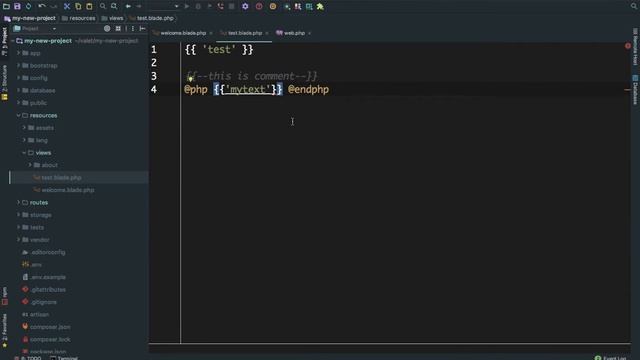Click the Open folder toolbar icon

pyautogui.click(x=6, y=6)
